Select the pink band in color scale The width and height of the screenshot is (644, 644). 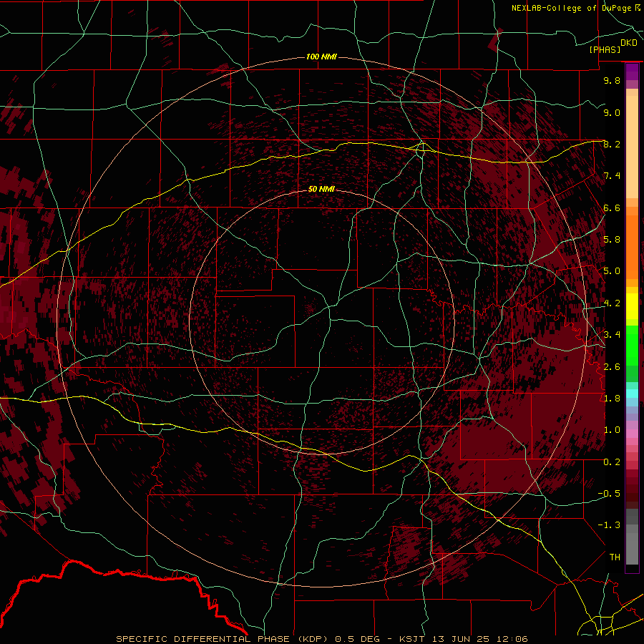632,434
